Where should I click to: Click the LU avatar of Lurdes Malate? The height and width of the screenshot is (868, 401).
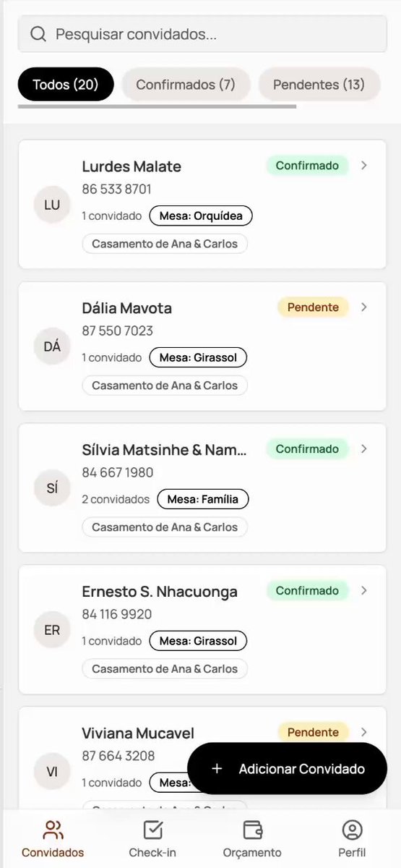tap(52, 205)
